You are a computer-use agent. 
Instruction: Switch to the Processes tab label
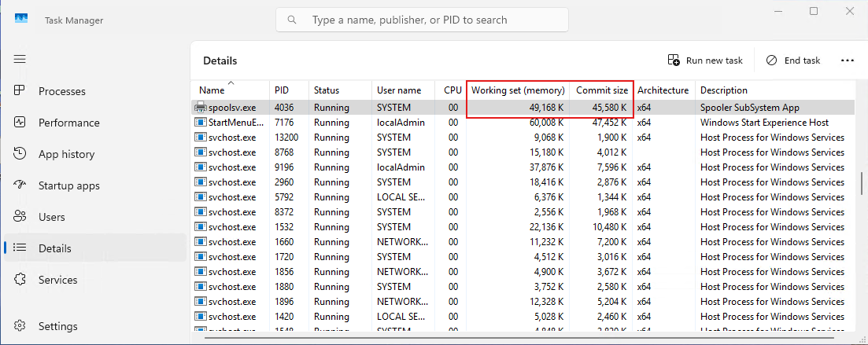point(62,91)
